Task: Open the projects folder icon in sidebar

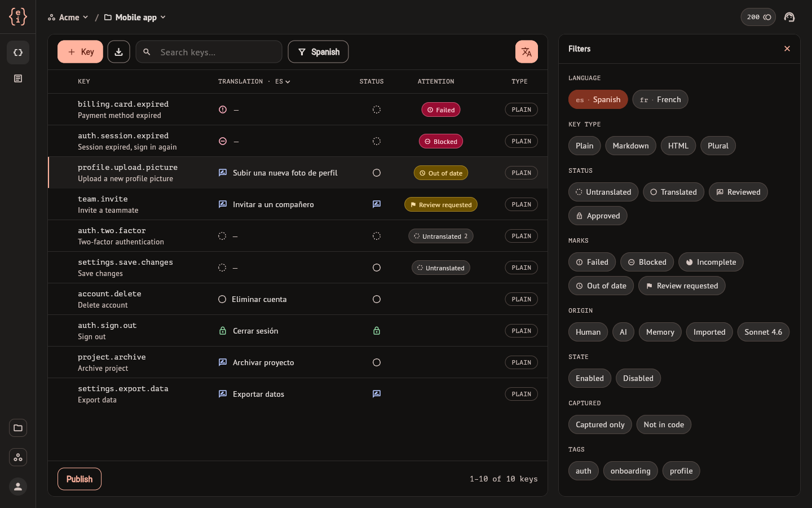Action: pyautogui.click(x=18, y=428)
